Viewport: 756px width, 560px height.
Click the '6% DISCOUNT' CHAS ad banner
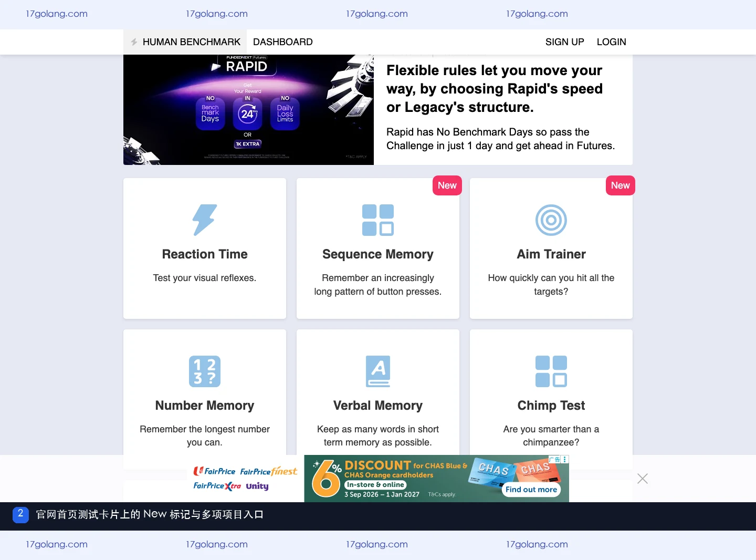[x=436, y=479]
